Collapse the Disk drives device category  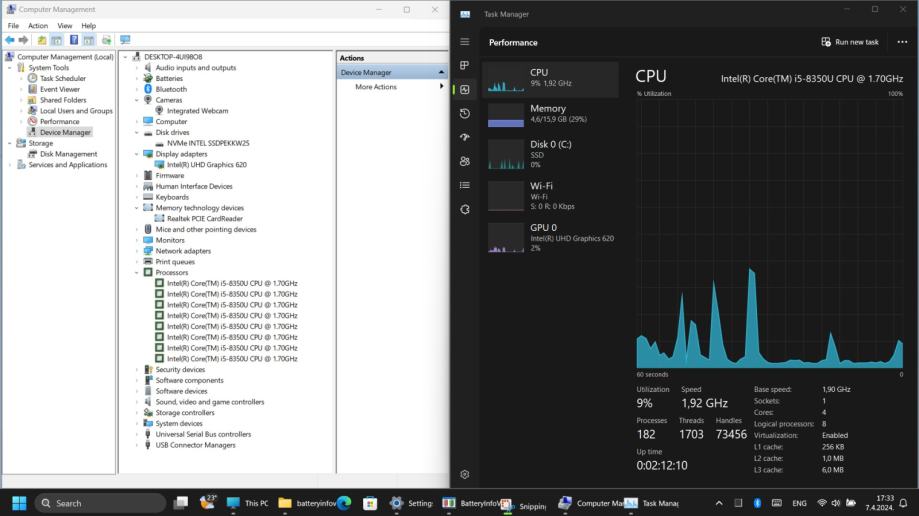tap(137, 133)
